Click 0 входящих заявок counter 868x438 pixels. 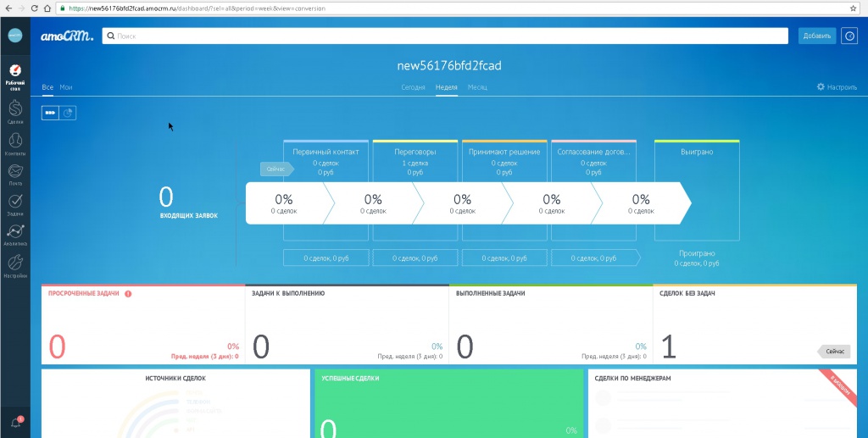click(188, 202)
